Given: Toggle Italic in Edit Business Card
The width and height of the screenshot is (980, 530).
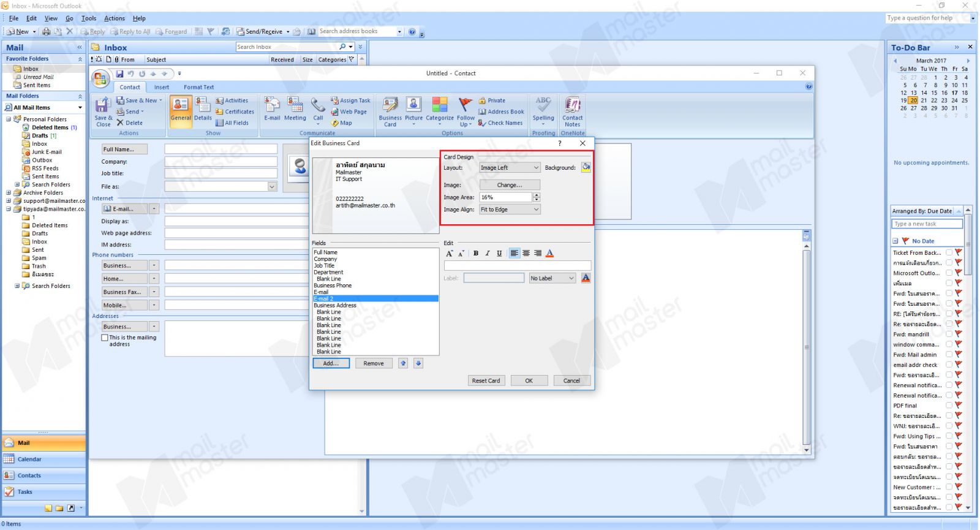Looking at the screenshot, I should pos(488,253).
